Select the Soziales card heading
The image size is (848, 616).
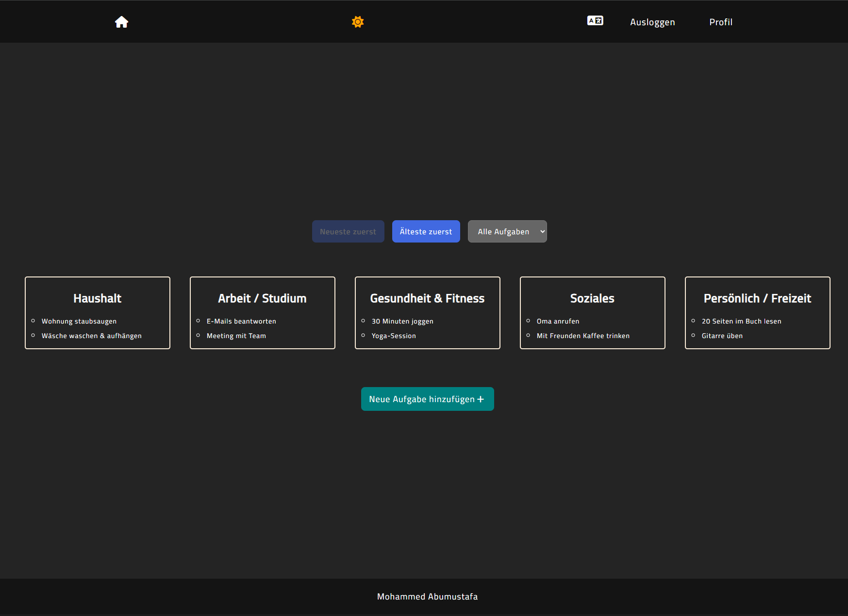point(592,298)
